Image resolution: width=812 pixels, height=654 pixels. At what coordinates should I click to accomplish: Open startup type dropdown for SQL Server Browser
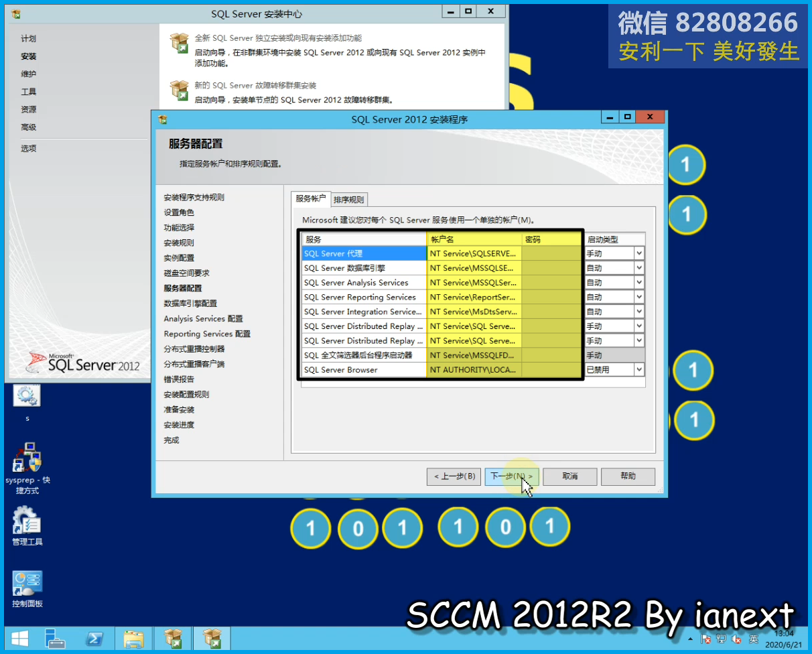coord(638,370)
